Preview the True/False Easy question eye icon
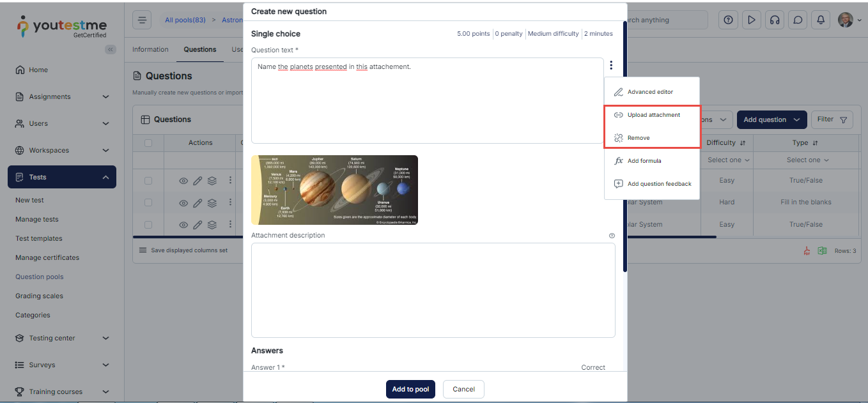 point(183,181)
